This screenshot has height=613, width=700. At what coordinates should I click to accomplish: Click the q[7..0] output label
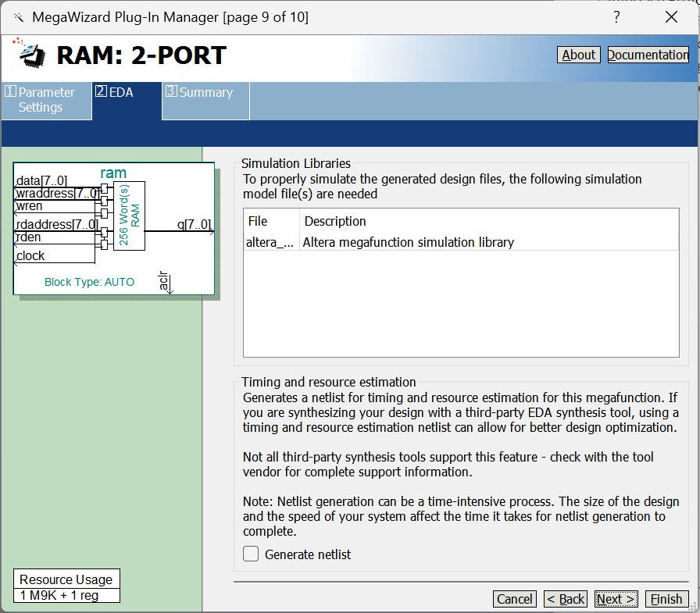click(194, 224)
